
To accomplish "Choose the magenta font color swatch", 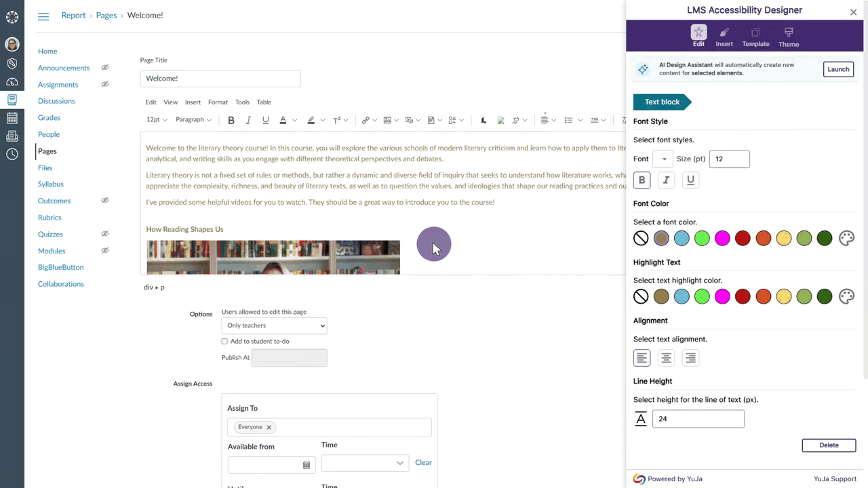I will pyautogui.click(x=722, y=238).
